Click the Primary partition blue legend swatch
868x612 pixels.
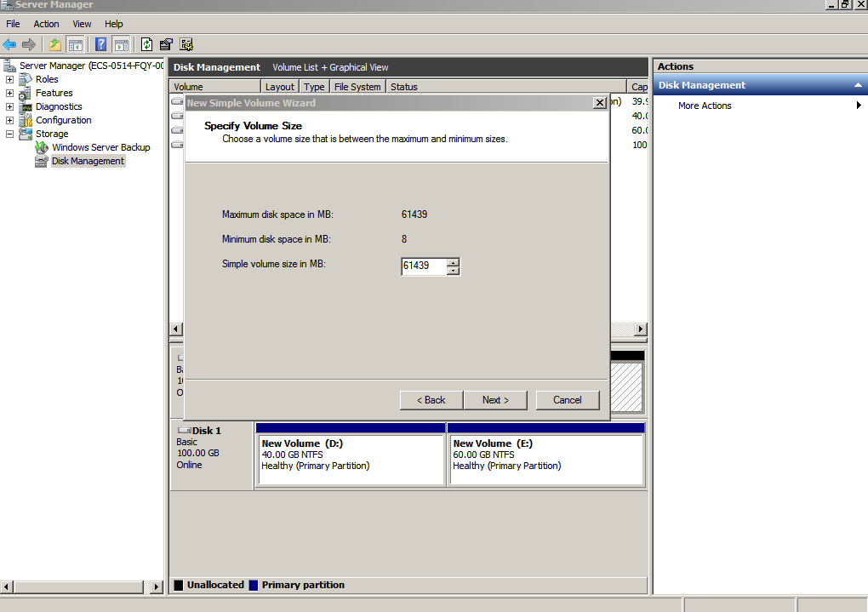(254, 585)
